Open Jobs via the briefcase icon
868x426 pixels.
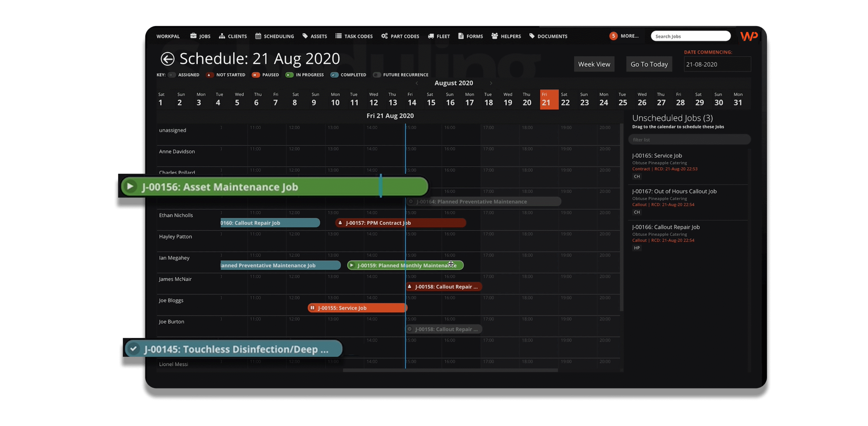[193, 36]
